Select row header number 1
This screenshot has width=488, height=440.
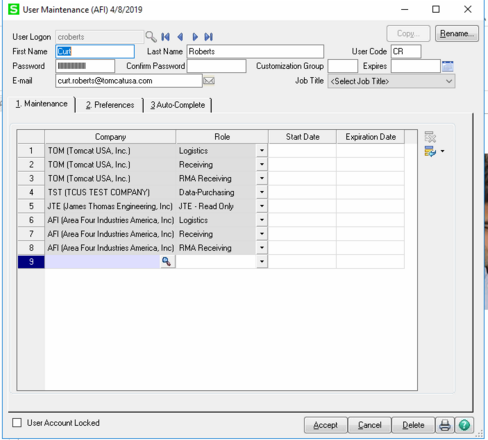[31, 151]
